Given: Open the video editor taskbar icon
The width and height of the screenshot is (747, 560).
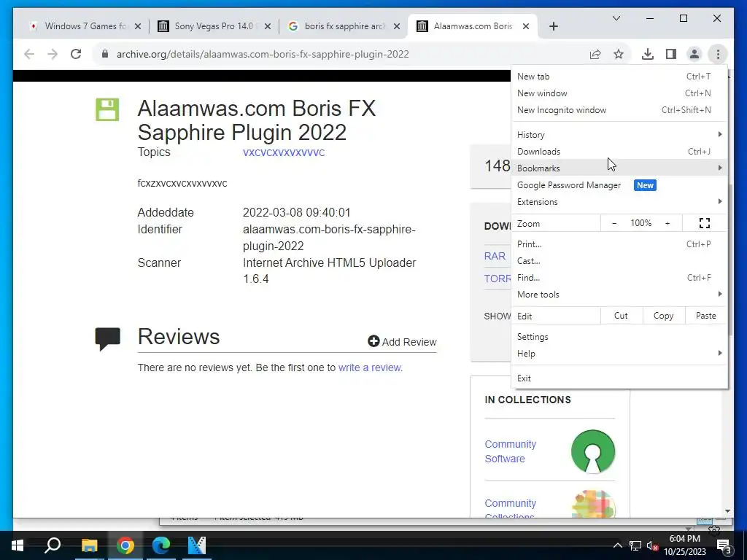Looking at the screenshot, I should [197, 545].
